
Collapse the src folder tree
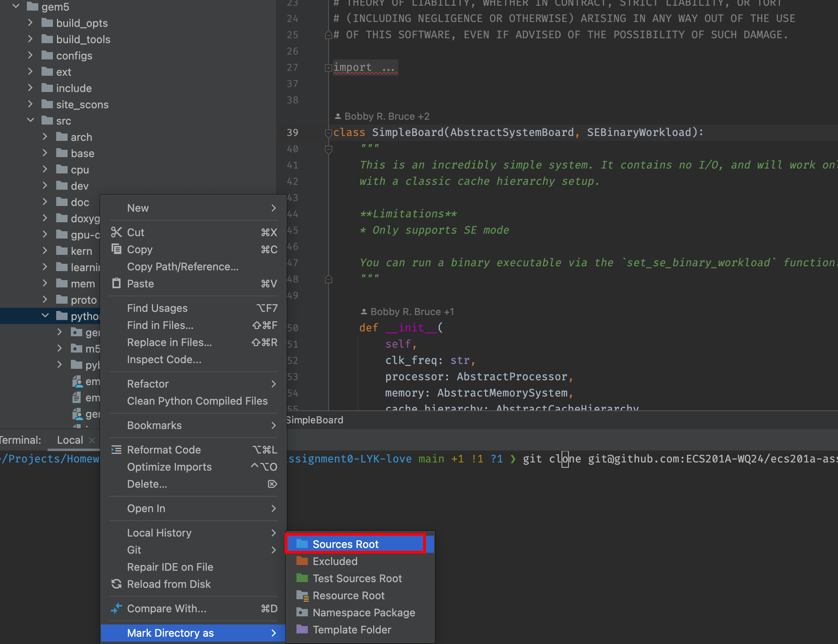coord(30,120)
